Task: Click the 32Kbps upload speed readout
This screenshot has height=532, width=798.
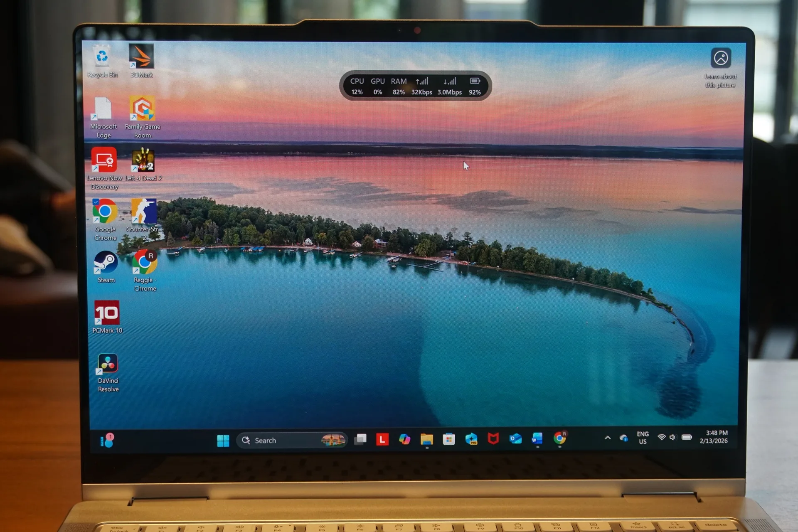Action: (x=422, y=86)
